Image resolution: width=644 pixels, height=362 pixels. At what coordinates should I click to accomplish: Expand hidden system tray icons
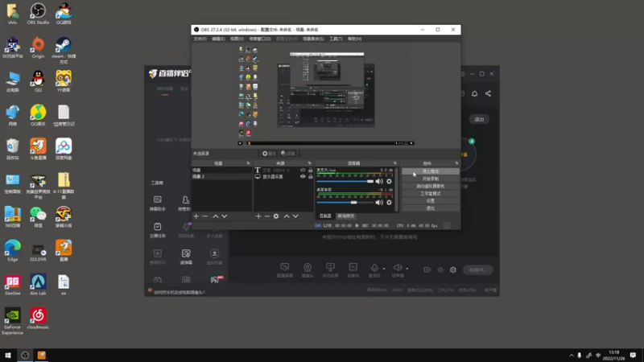point(572,356)
